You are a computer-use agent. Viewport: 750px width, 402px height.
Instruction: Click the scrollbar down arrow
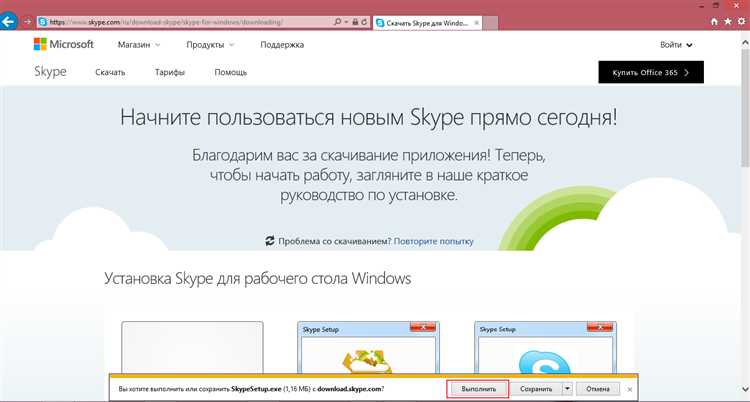pyautogui.click(x=746, y=389)
